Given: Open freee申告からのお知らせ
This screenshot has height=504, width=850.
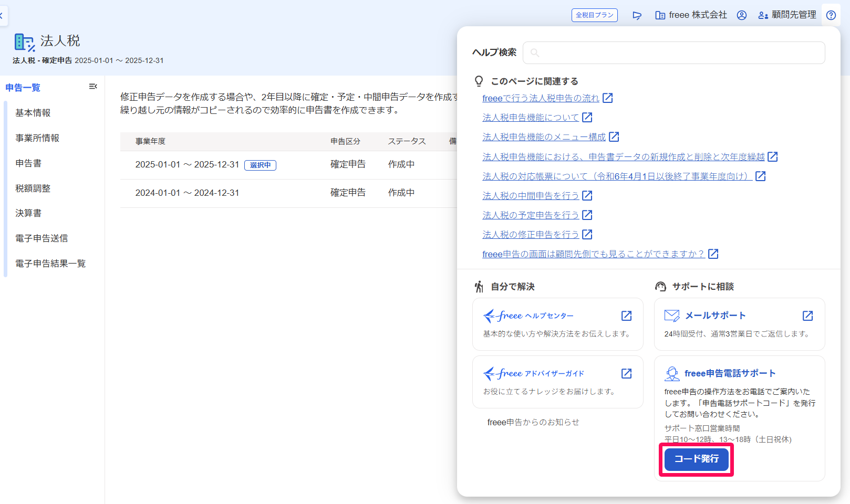Looking at the screenshot, I should coord(533,422).
